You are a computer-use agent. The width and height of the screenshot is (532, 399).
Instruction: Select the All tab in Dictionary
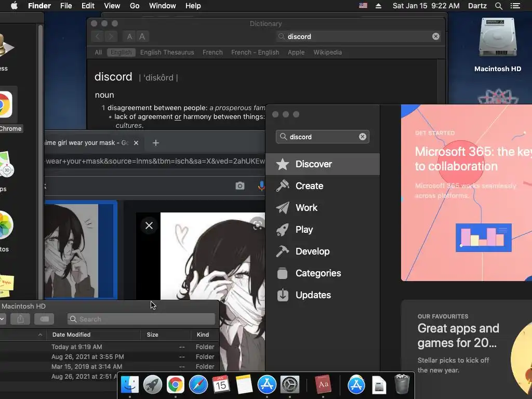tap(98, 52)
